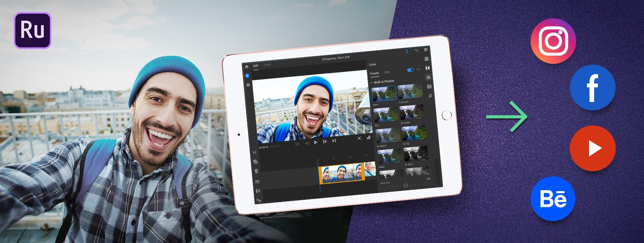
Task: Apply the SL Kodak preset
Action: (412, 112)
